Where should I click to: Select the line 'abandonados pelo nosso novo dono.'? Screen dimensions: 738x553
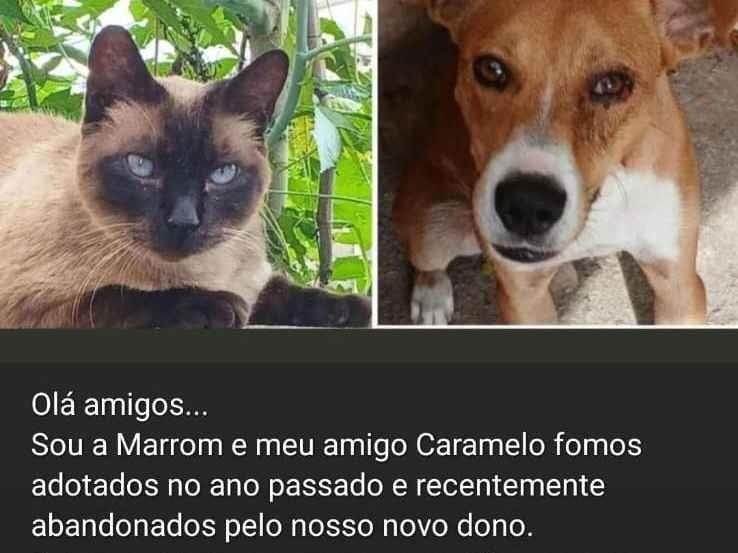[x=282, y=526]
